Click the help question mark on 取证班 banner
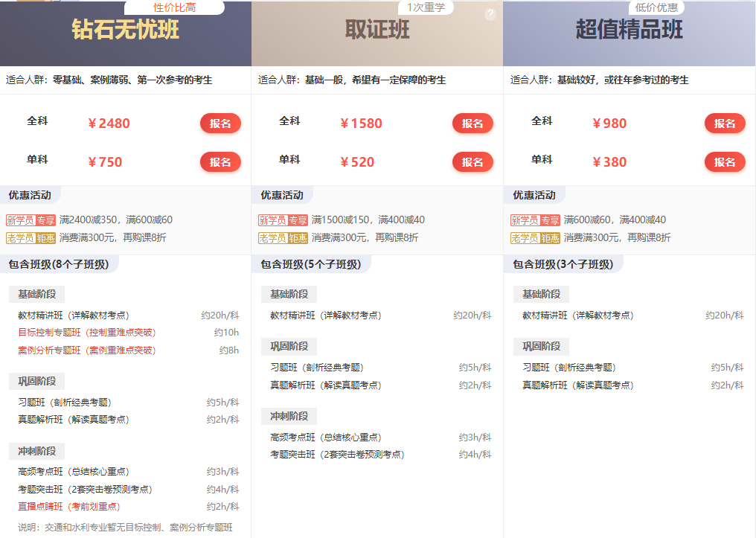The image size is (756, 538). [x=490, y=15]
